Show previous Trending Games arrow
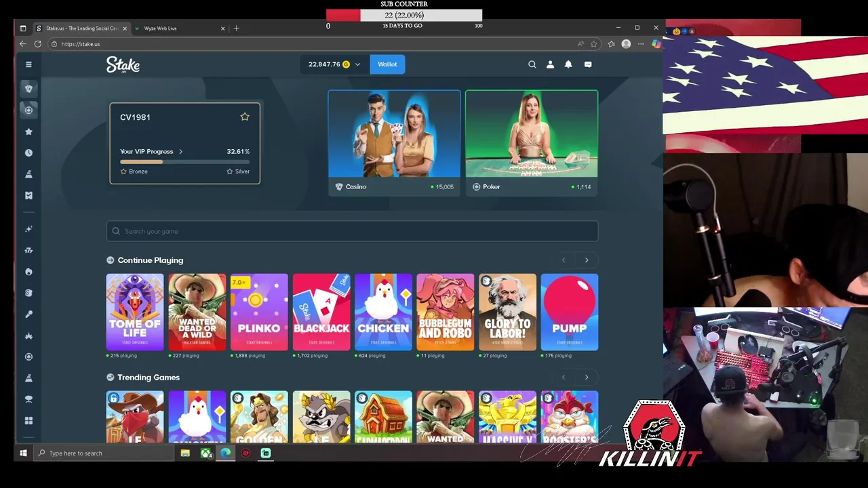This screenshot has height=488, width=868. tap(564, 378)
